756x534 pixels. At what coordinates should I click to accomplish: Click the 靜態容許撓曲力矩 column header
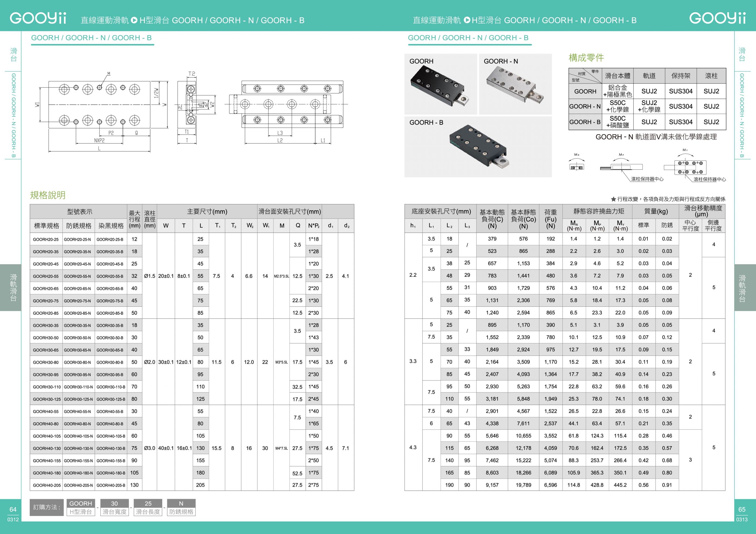[597, 211]
